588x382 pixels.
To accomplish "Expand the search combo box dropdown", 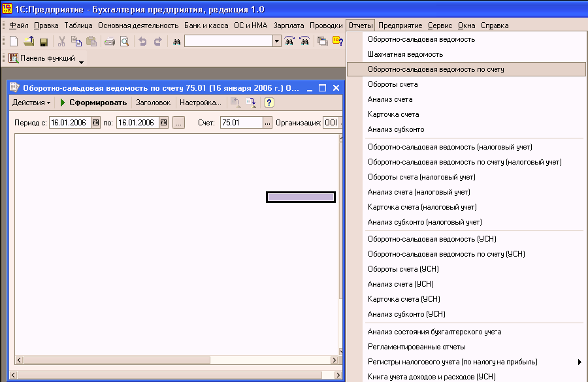I will click(277, 41).
